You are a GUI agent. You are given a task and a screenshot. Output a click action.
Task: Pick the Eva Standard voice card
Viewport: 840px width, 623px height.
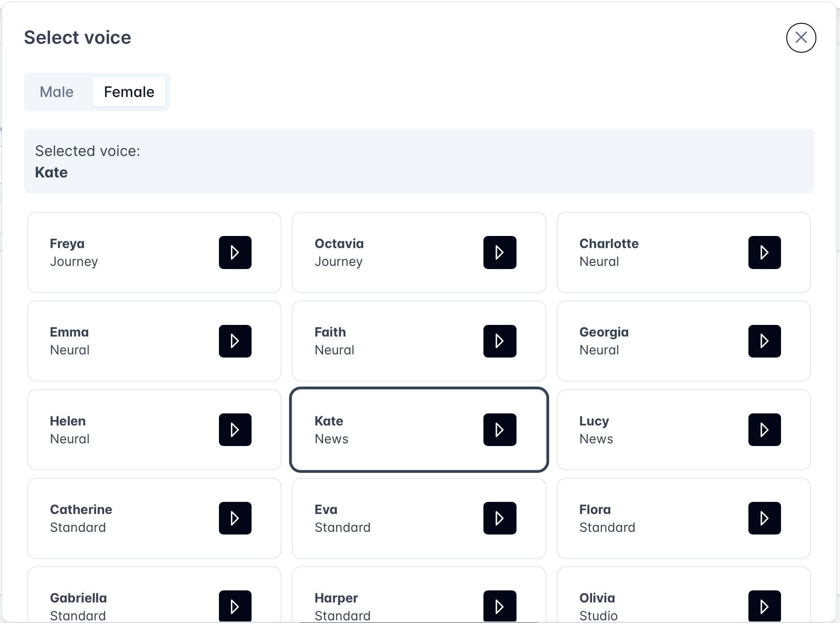419,518
